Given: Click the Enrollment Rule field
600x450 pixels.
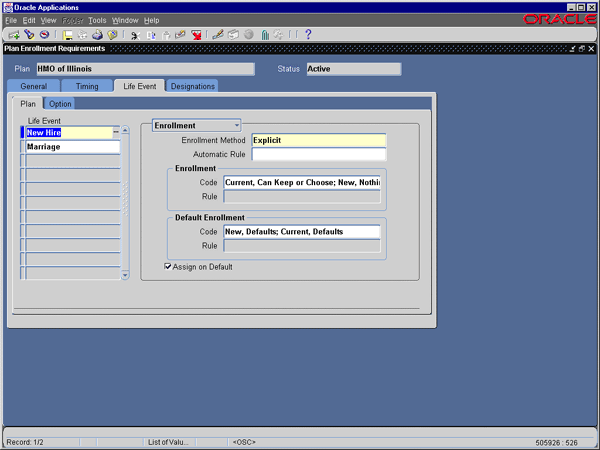Looking at the screenshot, I should (x=302, y=197).
